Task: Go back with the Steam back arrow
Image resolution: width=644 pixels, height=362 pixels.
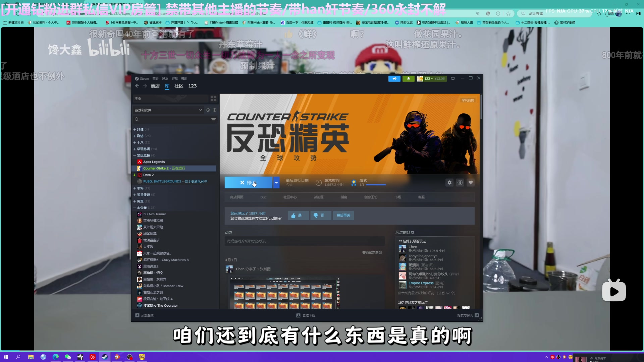Action: pos(137,86)
